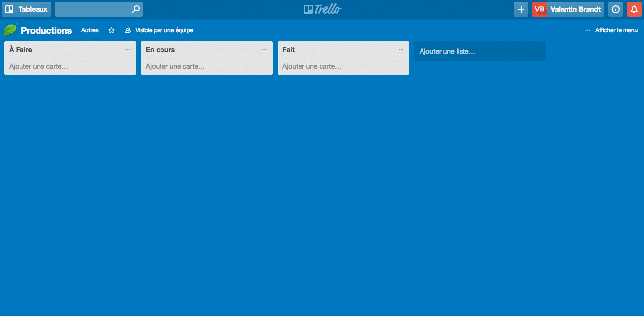The height and width of the screenshot is (316, 644).
Task: Click the 'Fait' list title
Action: click(x=289, y=50)
